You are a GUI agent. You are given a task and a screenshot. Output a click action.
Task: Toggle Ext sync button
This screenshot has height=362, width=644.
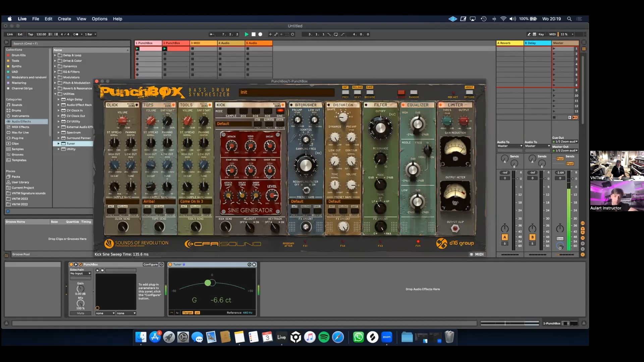coord(20,34)
